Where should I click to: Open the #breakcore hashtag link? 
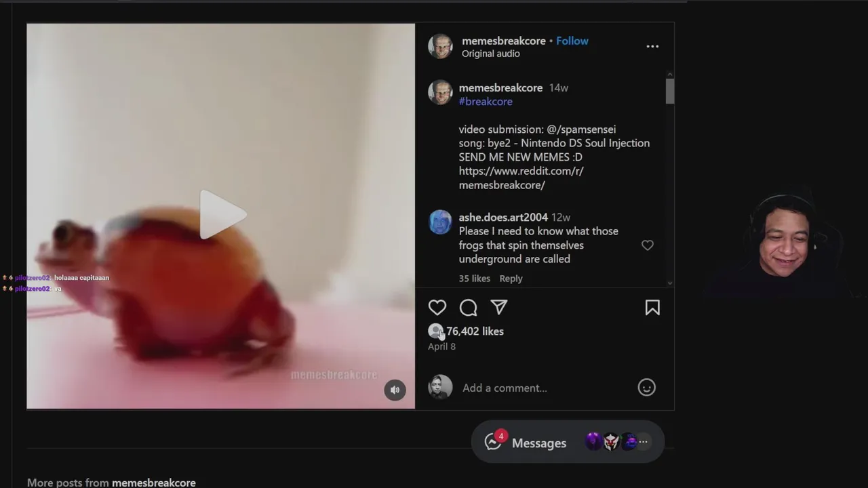click(x=486, y=102)
